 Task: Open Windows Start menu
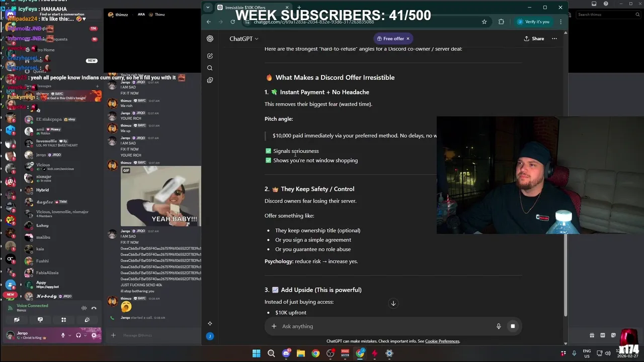[x=256, y=353]
